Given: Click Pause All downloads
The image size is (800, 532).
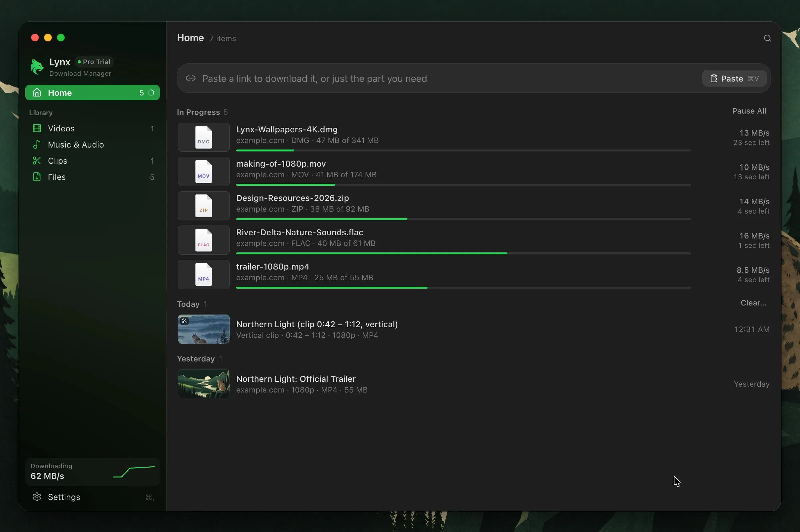Looking at the screenshot, I should 749,111.
